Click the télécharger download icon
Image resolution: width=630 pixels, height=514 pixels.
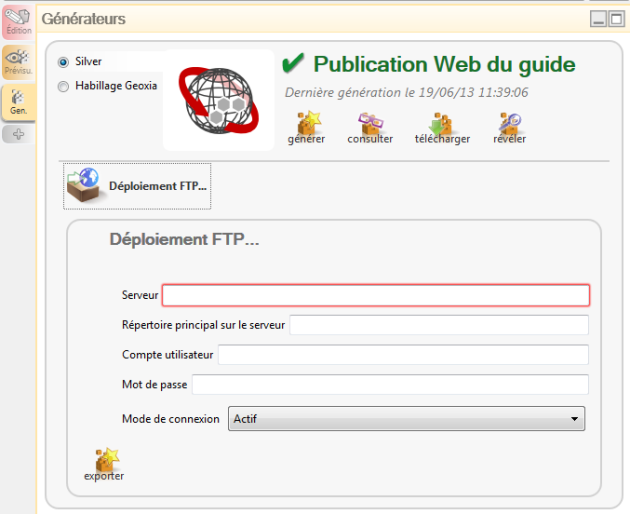(442, 128)
